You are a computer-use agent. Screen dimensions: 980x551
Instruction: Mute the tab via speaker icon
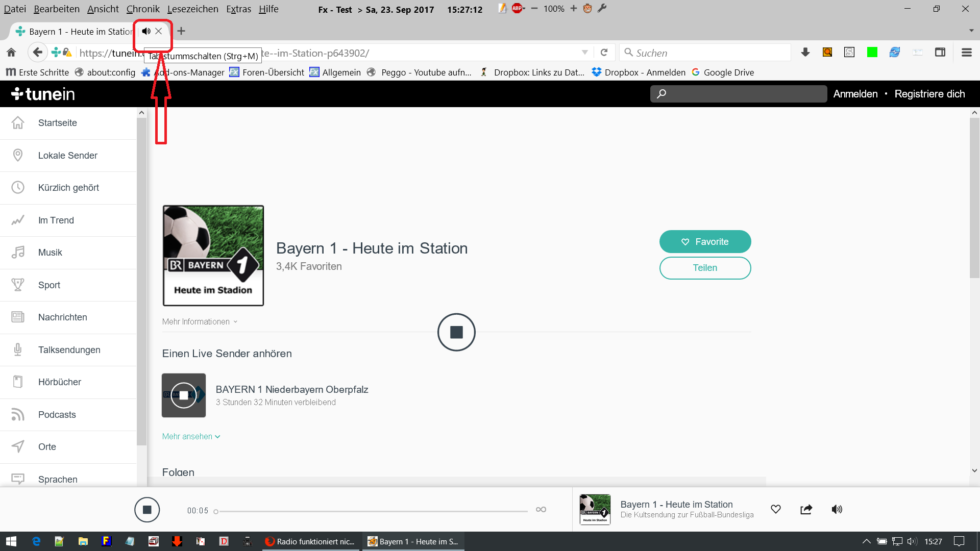(146, 31)
